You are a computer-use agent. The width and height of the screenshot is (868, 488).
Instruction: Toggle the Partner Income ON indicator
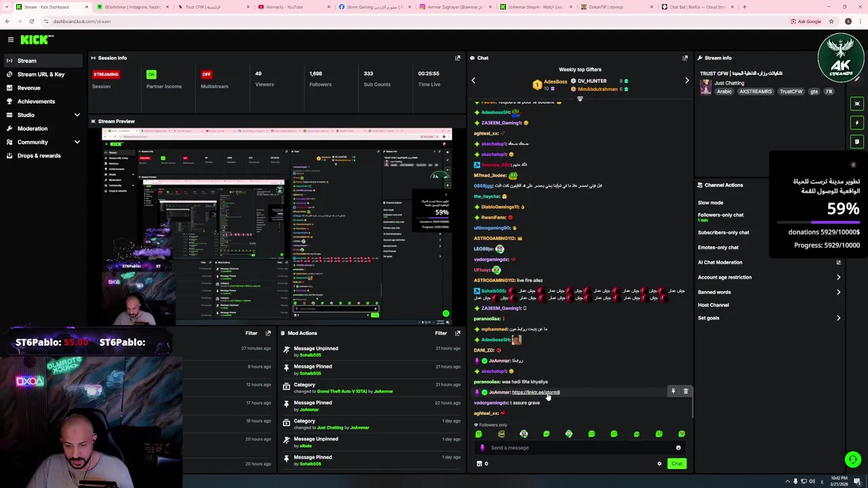click(151, 74)
